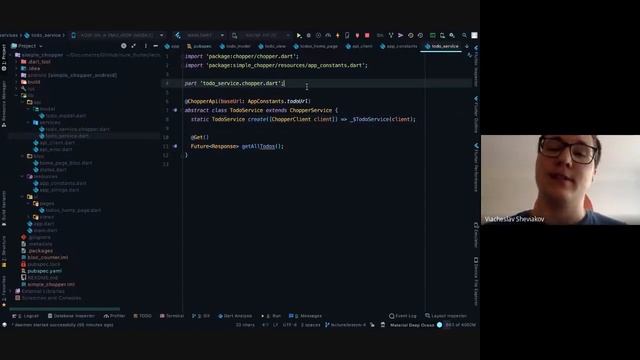
Task: Switch to the todo_model editor tab
Action: point(235,47)
